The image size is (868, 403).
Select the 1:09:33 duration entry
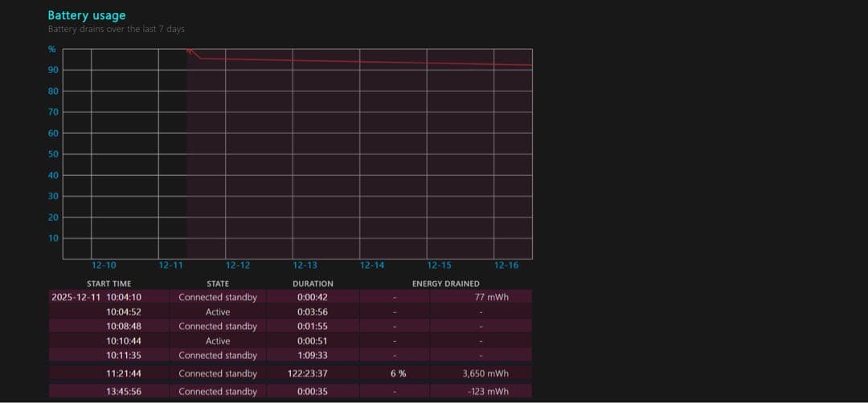tap(313, 355)
